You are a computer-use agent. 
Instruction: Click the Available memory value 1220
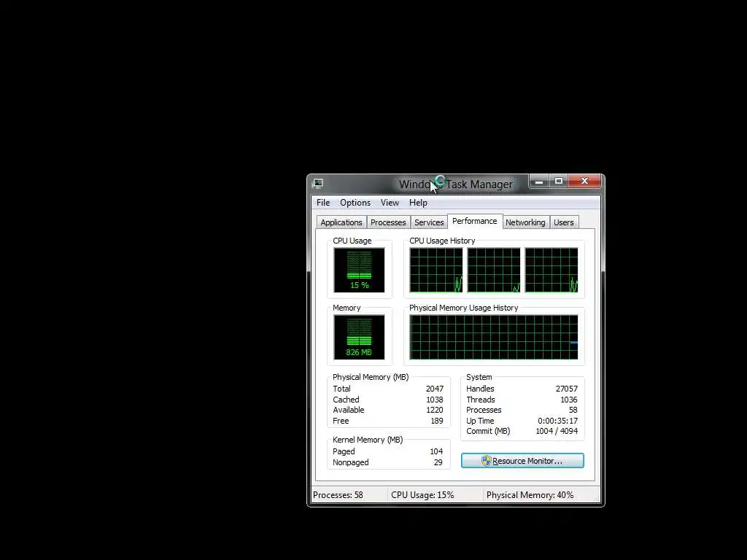(x=435, y=410)
